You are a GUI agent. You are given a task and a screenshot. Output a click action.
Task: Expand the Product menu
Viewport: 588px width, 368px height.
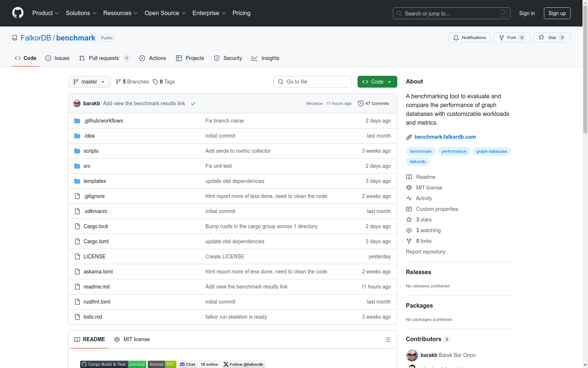click(46, 13)
